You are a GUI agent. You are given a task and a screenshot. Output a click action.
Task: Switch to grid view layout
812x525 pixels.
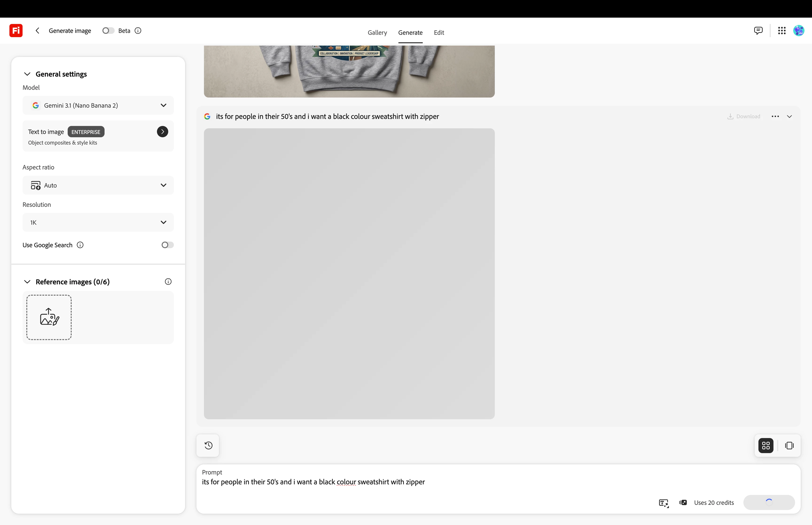point(766,446)
